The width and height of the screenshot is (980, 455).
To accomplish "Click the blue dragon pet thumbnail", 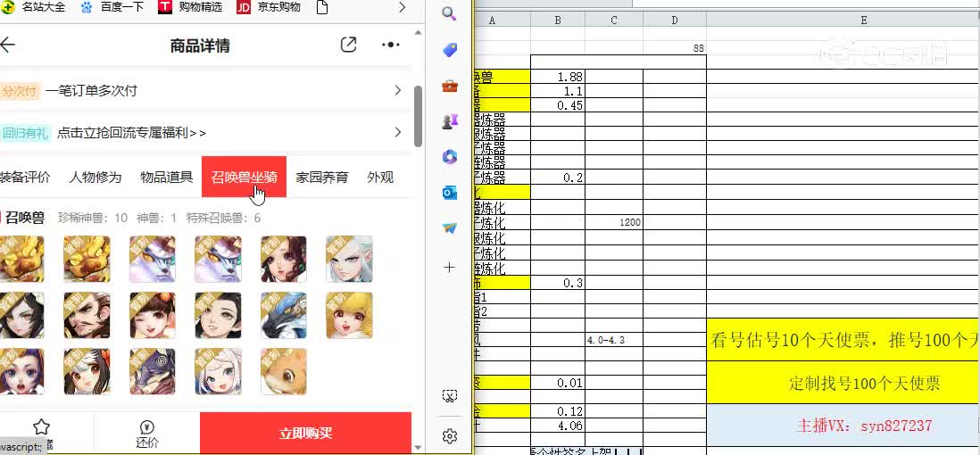I will (283, 315).
